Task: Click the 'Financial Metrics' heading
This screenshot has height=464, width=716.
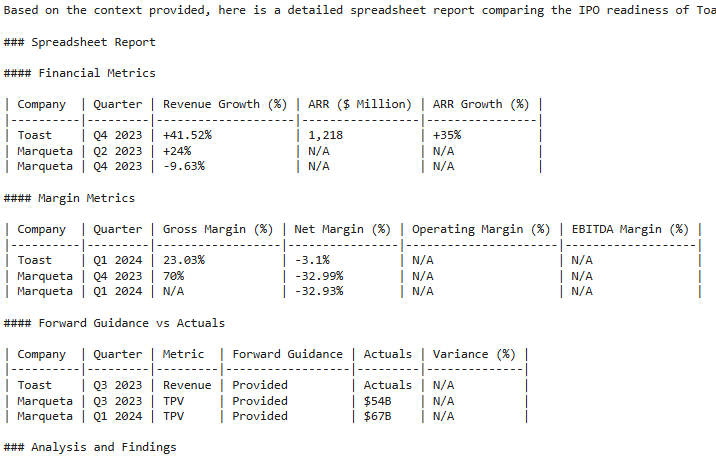Action: click(97, 73)
